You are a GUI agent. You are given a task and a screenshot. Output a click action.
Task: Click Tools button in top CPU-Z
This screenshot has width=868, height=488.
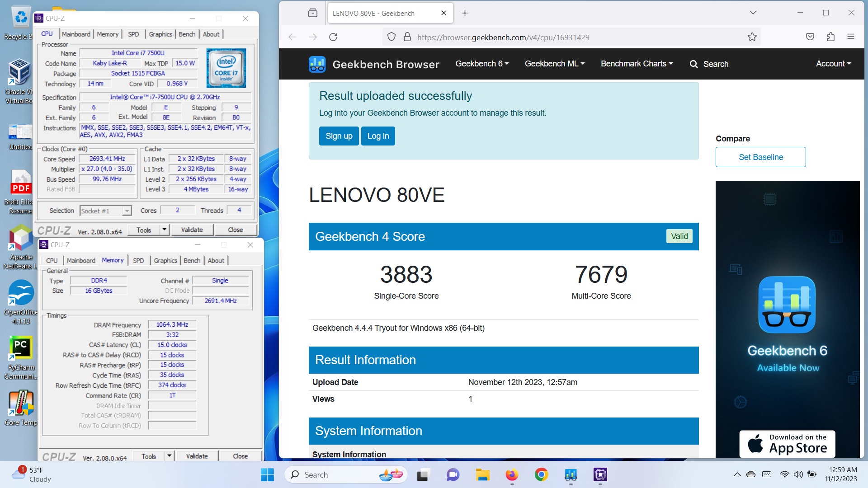coord(144,230)
